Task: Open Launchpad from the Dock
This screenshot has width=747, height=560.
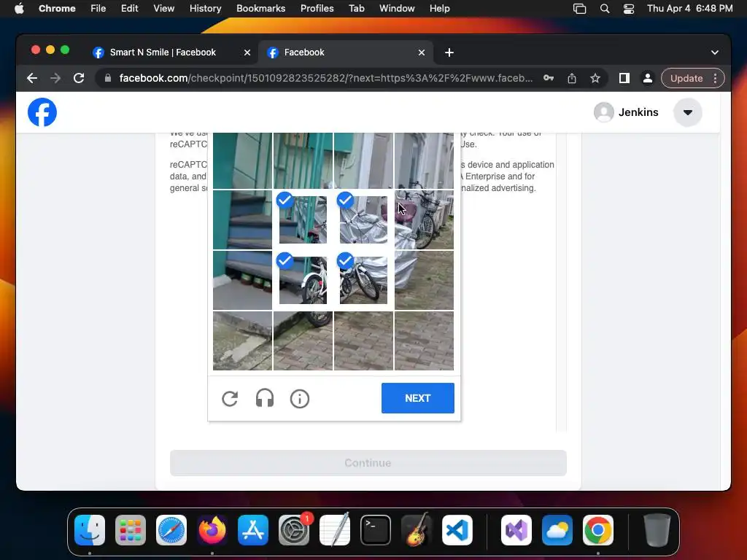Action: [x=131, y=530]
